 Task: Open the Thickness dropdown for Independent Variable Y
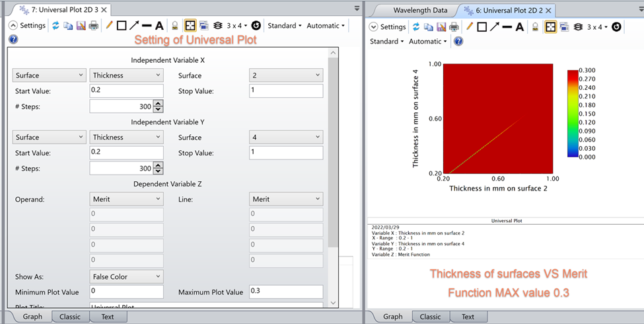[x=127, y=137]
